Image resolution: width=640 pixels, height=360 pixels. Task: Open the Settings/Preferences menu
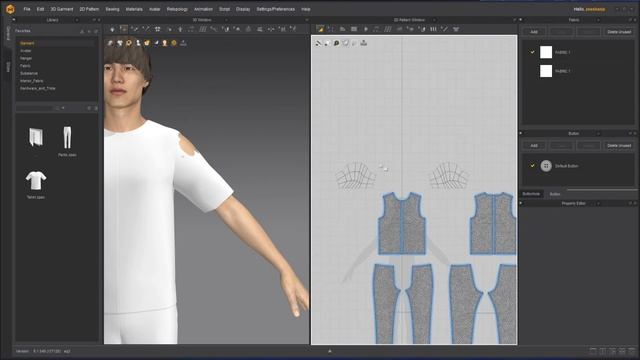coord(276,9)
